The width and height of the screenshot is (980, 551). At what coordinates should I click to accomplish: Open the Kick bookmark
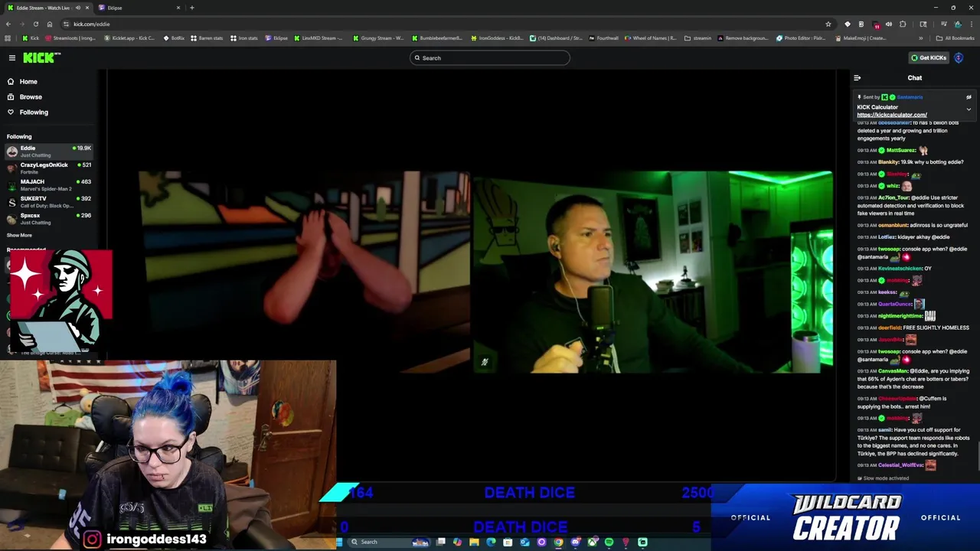[31, 38]
